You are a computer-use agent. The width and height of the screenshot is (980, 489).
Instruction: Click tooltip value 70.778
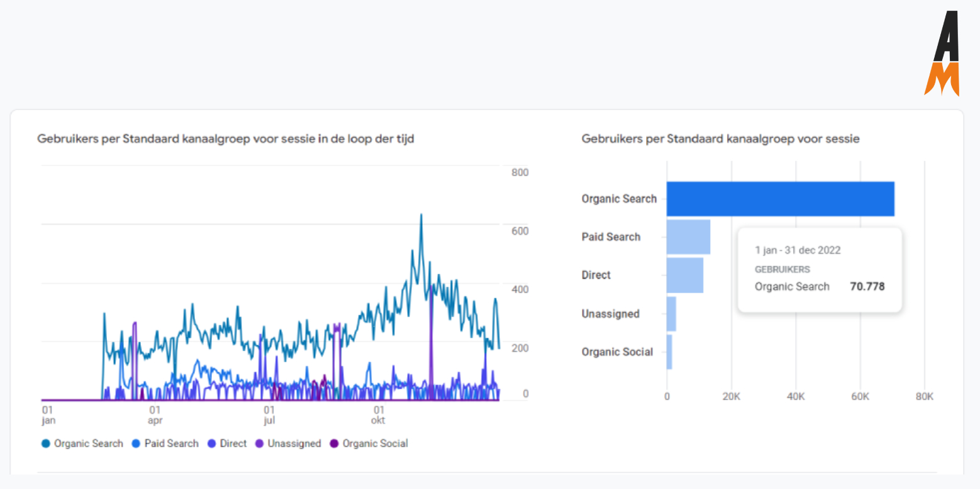867,286
